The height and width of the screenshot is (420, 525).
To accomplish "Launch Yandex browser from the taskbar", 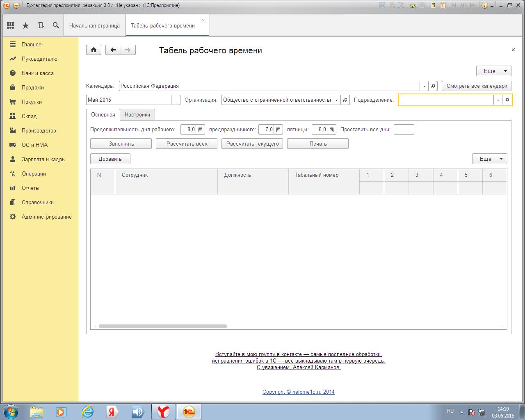I will 164,412.
